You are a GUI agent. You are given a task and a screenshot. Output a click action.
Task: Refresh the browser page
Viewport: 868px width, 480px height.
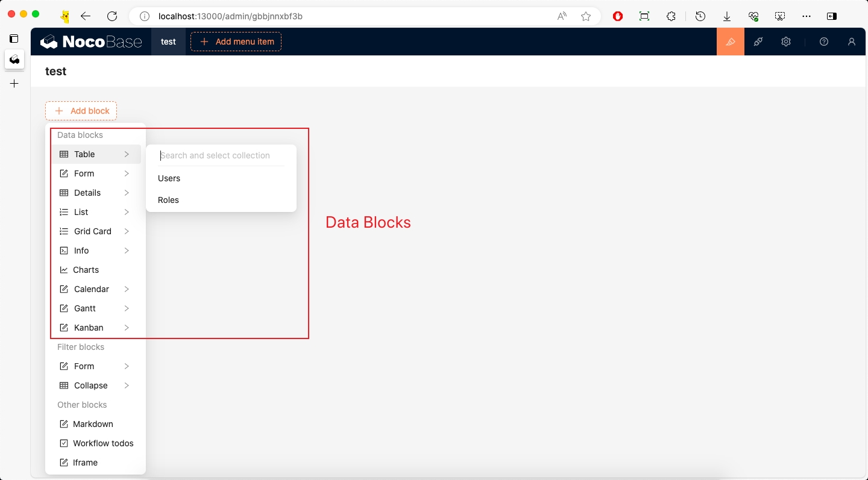(112, 16)
